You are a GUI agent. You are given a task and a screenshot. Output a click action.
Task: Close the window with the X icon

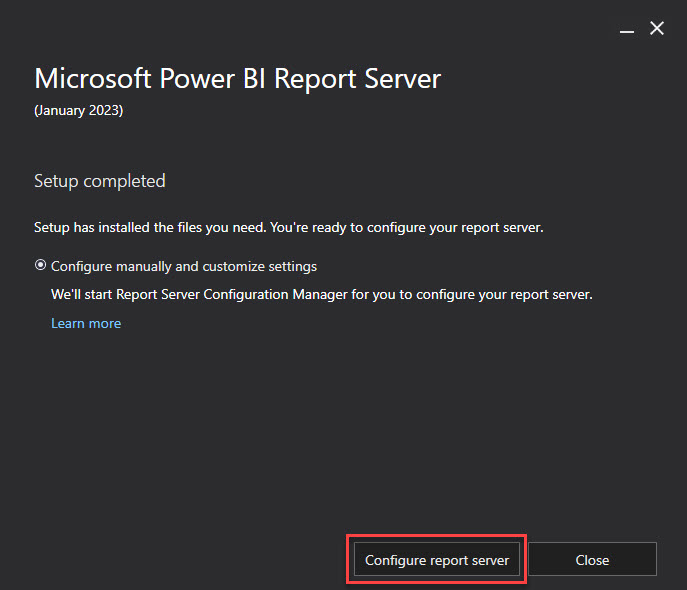[x=657, y=28]
